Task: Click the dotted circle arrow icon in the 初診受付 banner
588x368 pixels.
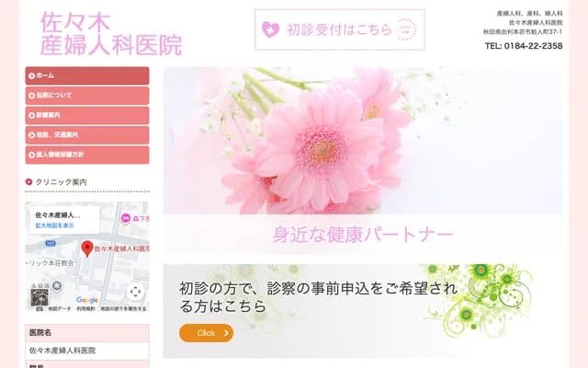Action: pos(406,29)
